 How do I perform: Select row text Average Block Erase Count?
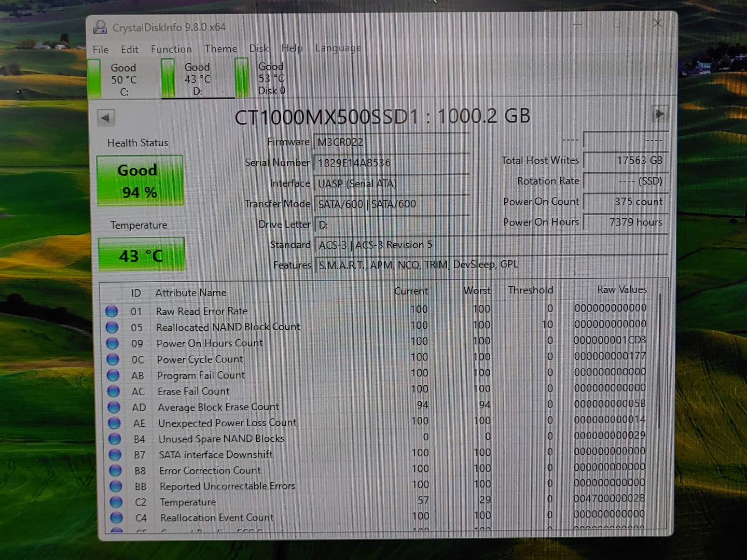pos(218,407)
